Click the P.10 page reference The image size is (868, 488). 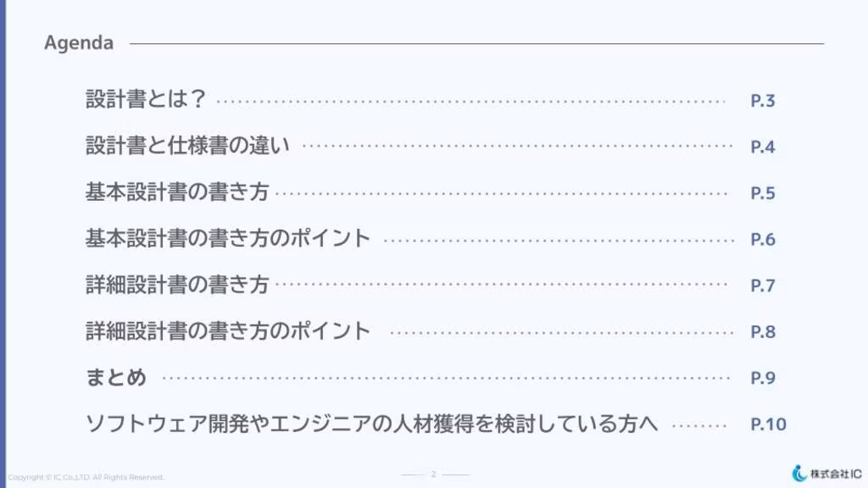pyautogui.click(x=768, y=424)
